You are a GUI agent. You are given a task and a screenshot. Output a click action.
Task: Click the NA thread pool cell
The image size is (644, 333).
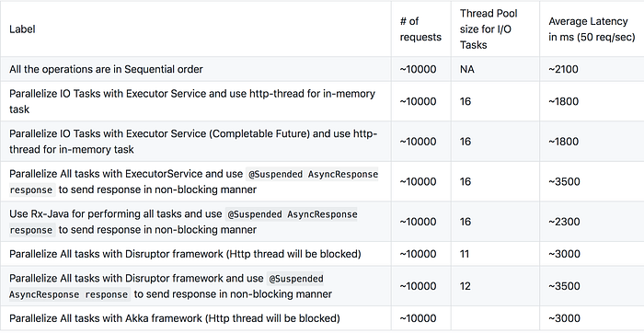click(467, 69)
